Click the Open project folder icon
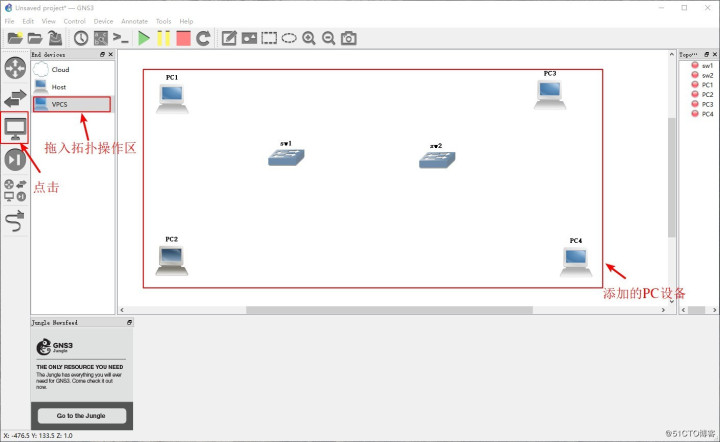Screen dimensions: 720x442 tap(35, 38)
